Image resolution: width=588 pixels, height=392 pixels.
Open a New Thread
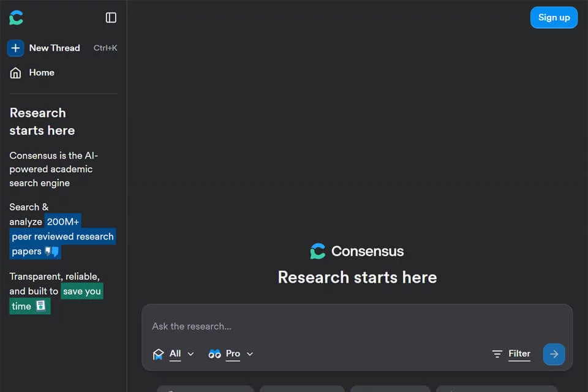(55, 48)
